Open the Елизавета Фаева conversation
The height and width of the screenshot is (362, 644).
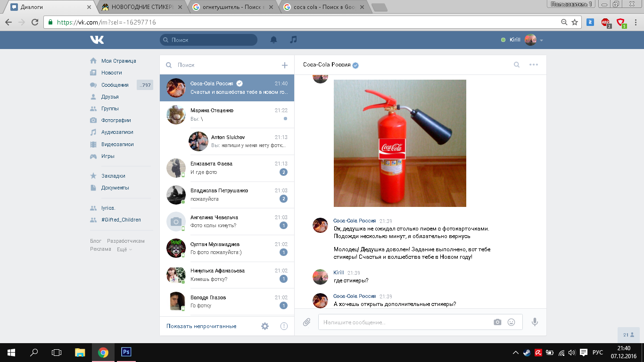point(227,168)
